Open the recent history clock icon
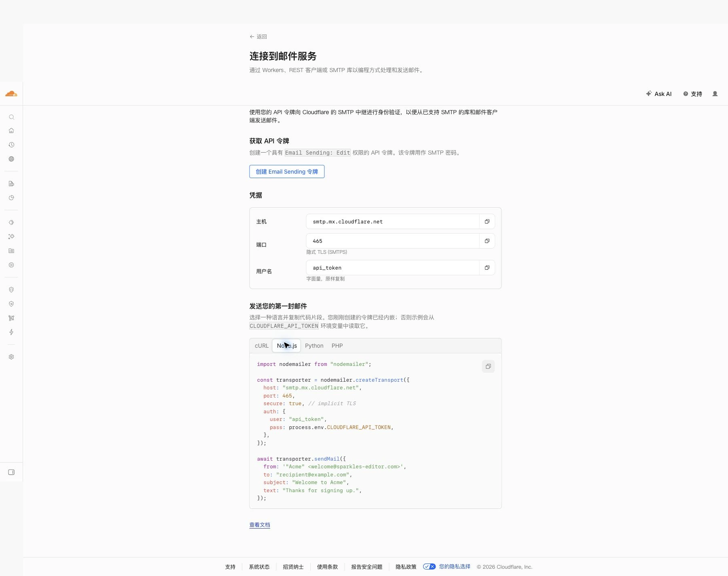The image size is (728, 576). pyautogui.click(x=11, y=145)
